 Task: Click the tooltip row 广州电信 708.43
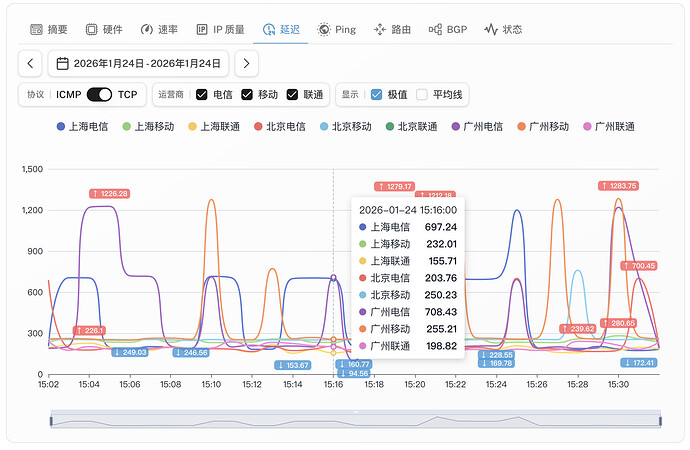pos(408,312)
